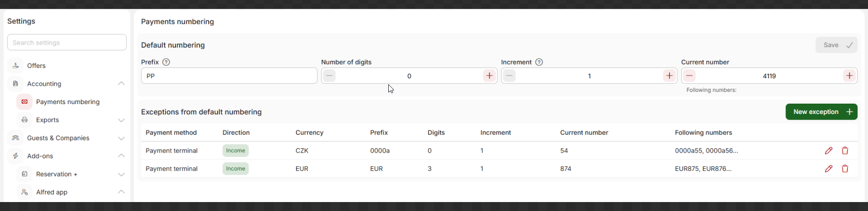
Task: Delete the EUR payment terminal exception
Action: tap(845, 169)
